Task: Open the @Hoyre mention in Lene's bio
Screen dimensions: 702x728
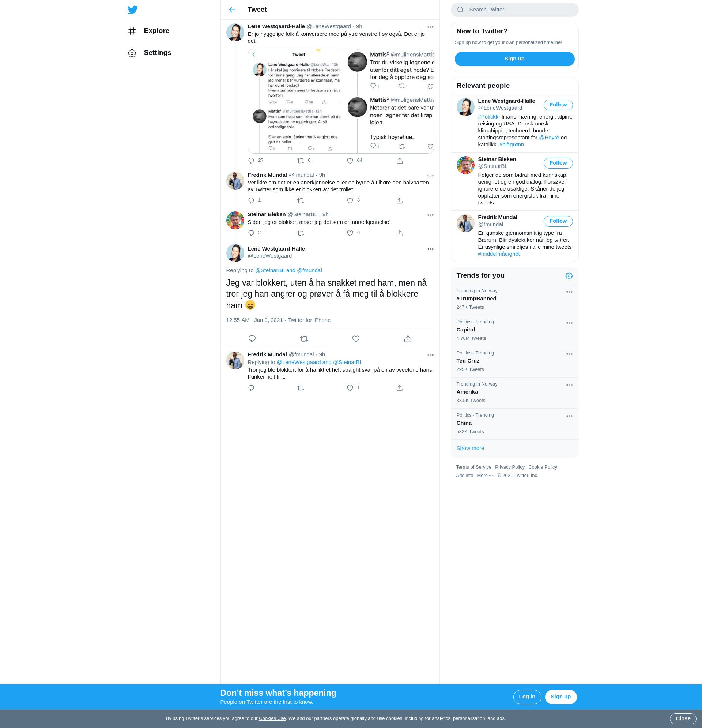Action: (549, 138)
